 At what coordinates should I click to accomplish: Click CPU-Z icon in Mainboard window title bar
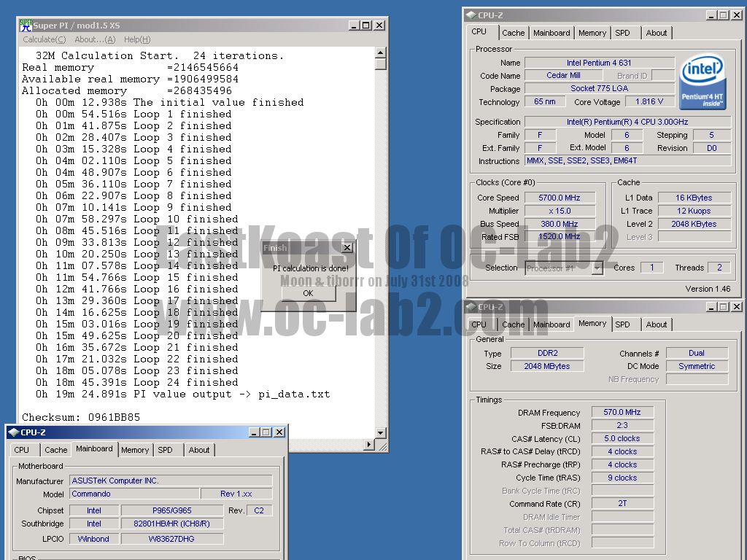click(14, 432)
